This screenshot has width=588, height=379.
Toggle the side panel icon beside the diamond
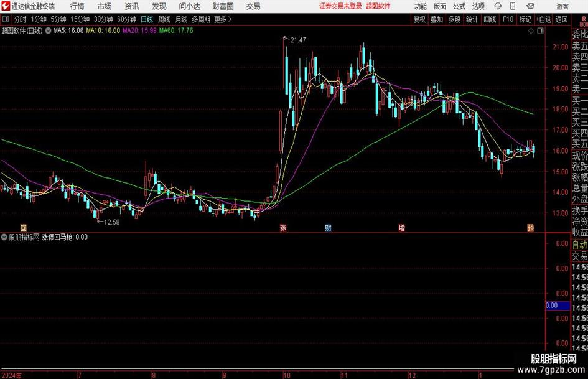tap(540, 31)
